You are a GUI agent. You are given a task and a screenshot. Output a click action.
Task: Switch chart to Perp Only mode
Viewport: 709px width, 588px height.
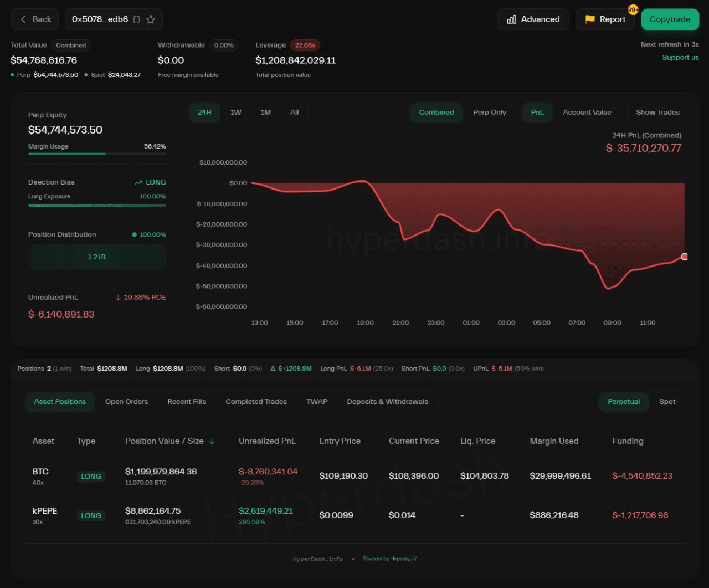489,112
